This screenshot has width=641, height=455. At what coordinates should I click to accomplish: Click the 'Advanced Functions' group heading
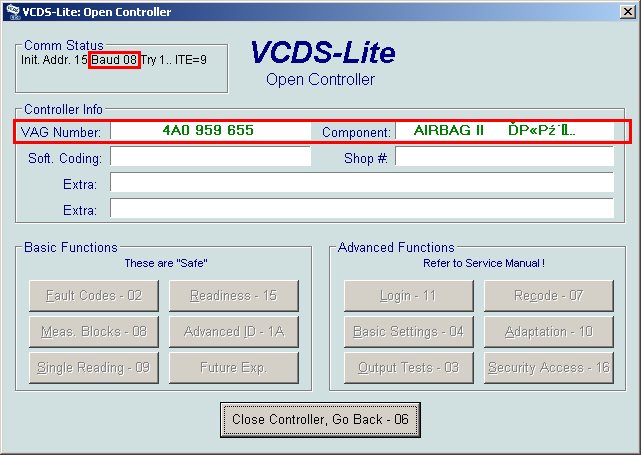click(396, 247)
